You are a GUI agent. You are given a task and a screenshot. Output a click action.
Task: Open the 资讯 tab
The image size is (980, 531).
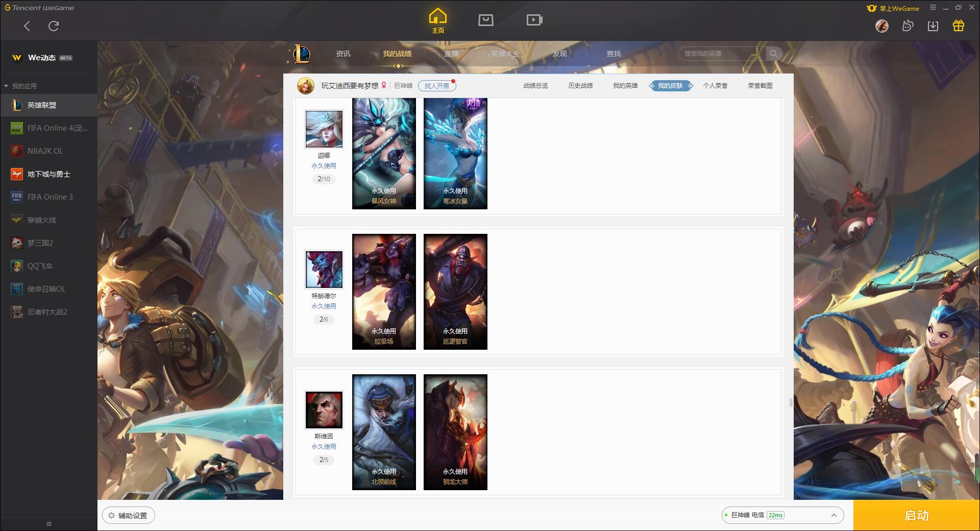[344, 54]
